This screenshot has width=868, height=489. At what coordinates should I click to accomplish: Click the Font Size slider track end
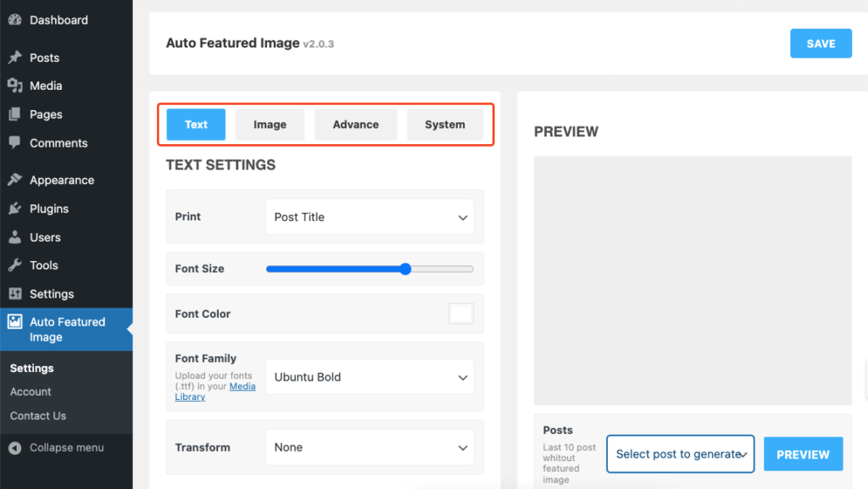coord(470,269)
